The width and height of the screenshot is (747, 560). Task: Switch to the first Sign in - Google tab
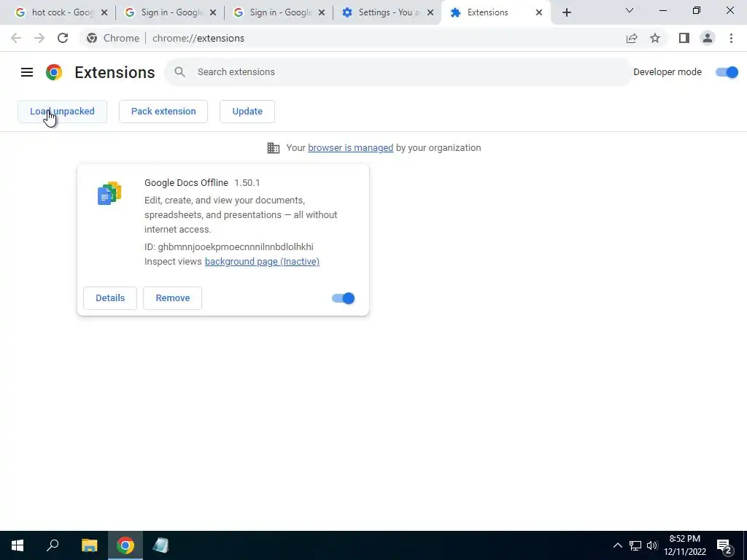(x=170, y=12)
